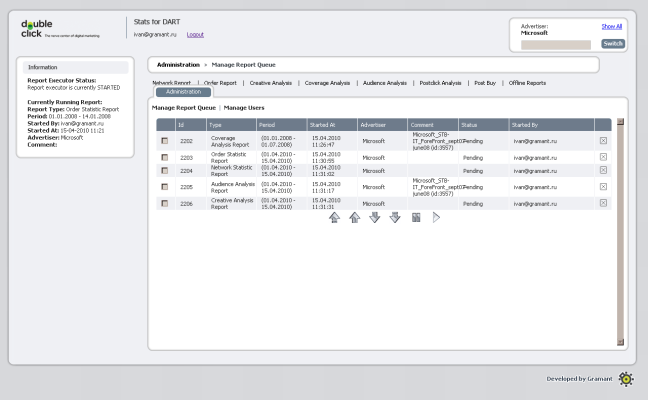The image size is (648, 400).
Task: Click the Creative Analysis Report type cell
Action: [x=232, y=203]
